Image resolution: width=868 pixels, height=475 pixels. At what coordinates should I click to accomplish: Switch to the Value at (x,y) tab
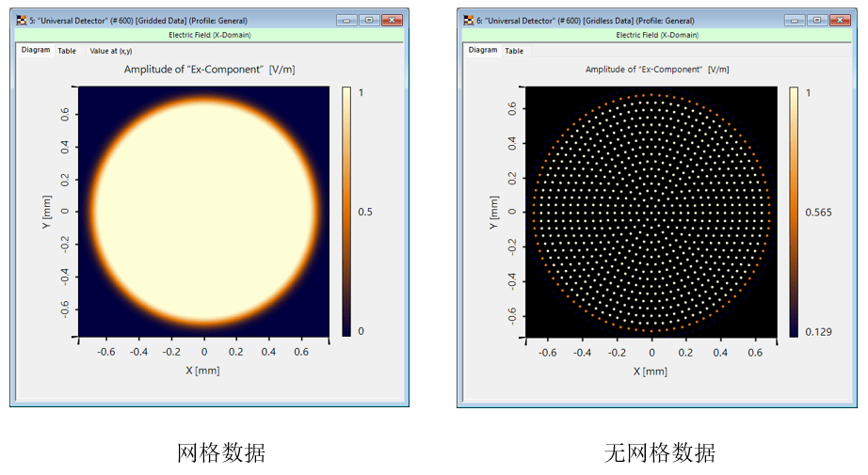click(x=111, y=51)
